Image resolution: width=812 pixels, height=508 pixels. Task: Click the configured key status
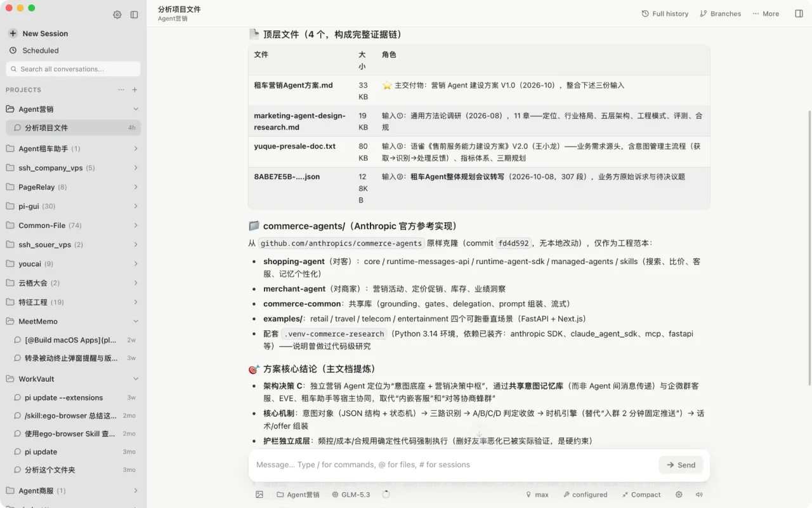pos(585,495)
